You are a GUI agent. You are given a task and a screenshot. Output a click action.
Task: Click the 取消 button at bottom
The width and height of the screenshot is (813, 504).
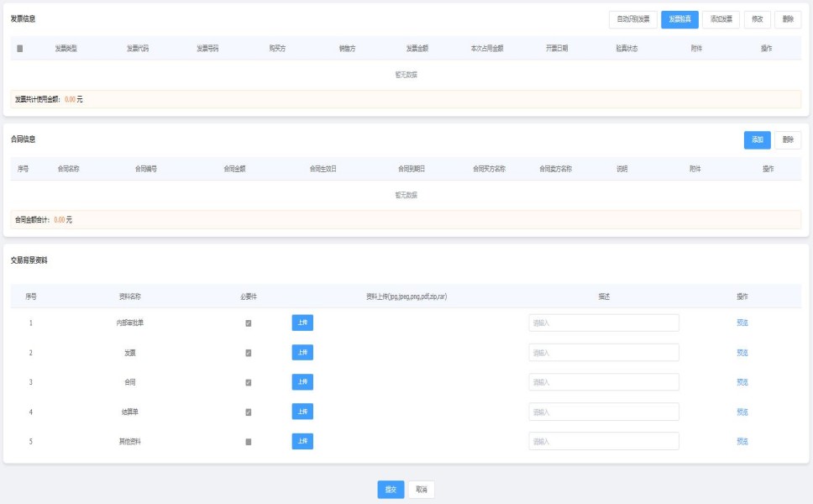422,490
